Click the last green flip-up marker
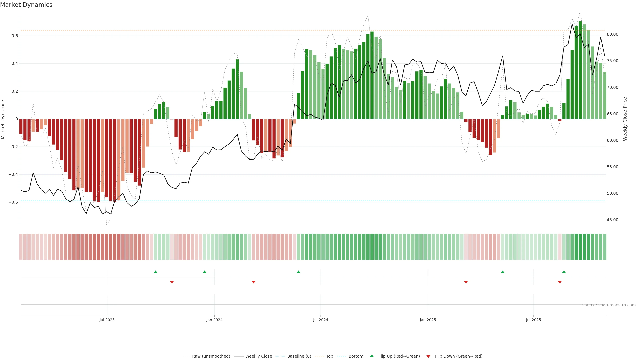 coord(564,272)
